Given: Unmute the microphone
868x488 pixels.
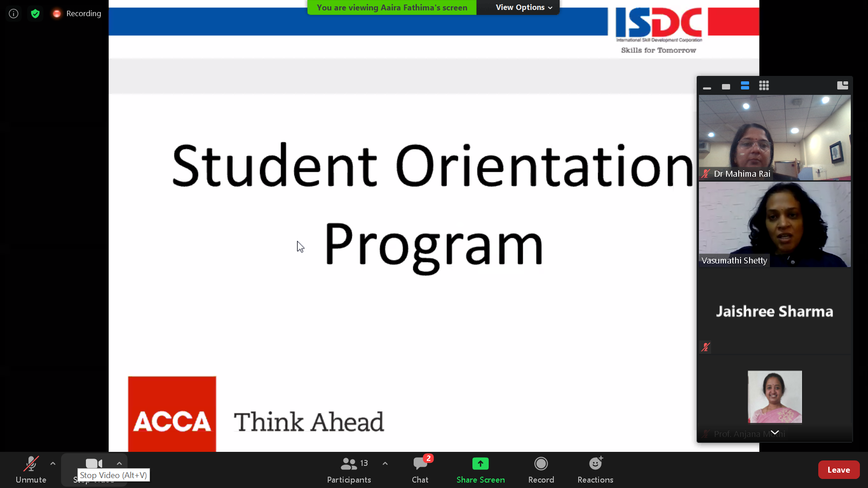Looking at the screenshot, I should pyautogui.click(x=31, y=469).
